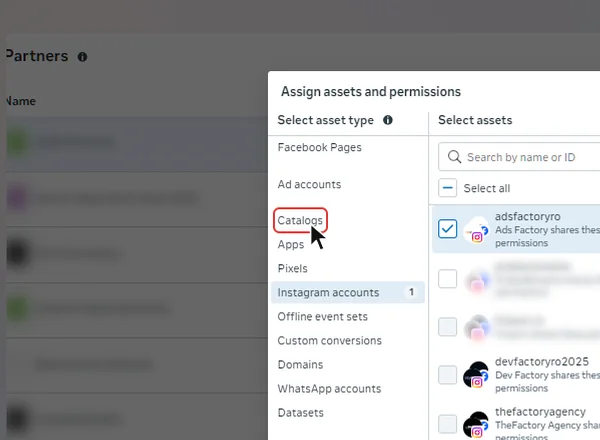Toggle the Select all checkbox

pos(447,188)
